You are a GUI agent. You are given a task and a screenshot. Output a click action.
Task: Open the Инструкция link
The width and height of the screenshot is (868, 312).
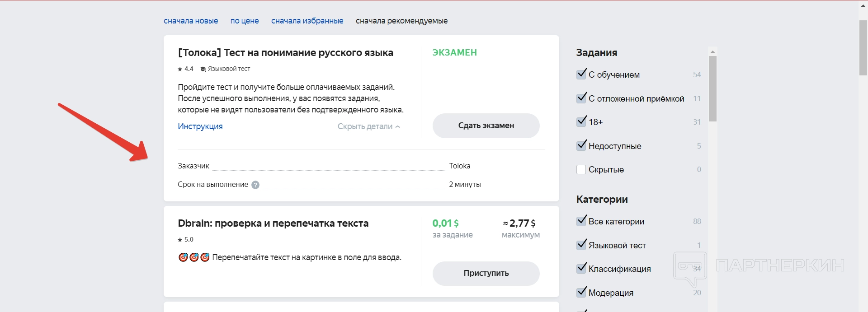pos(200,126)
